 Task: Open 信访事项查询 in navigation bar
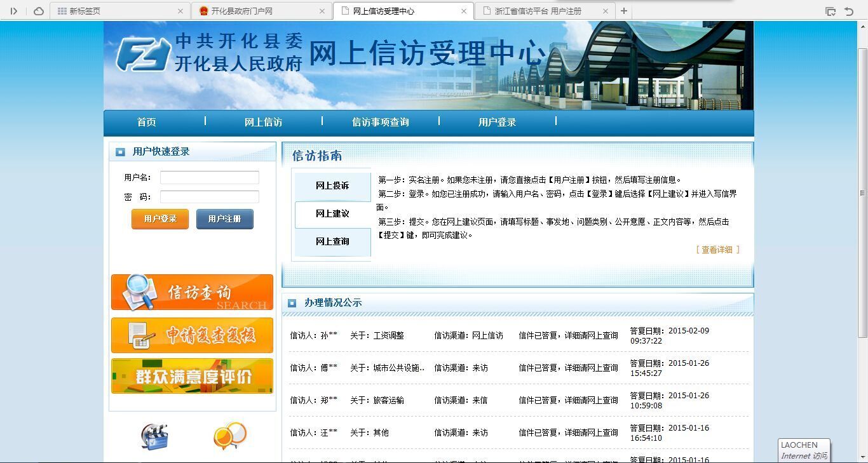tap(380, 122)
